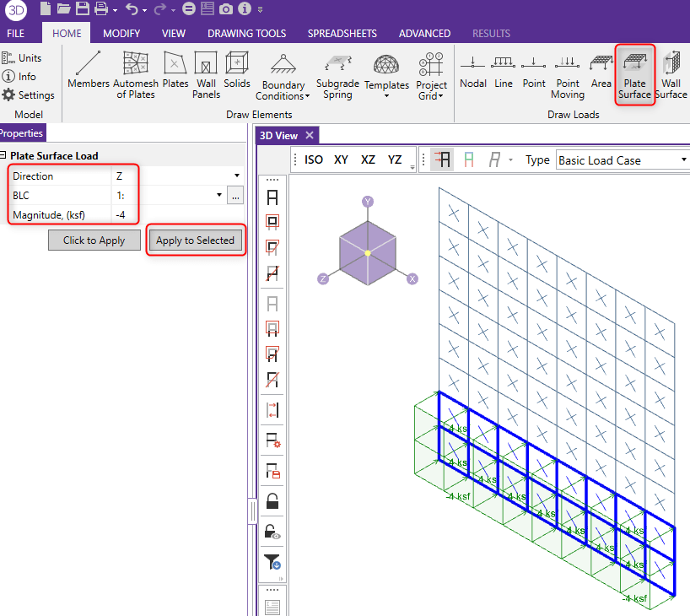Choose the Wall Panels draw tool

click(x=206, y=74)
